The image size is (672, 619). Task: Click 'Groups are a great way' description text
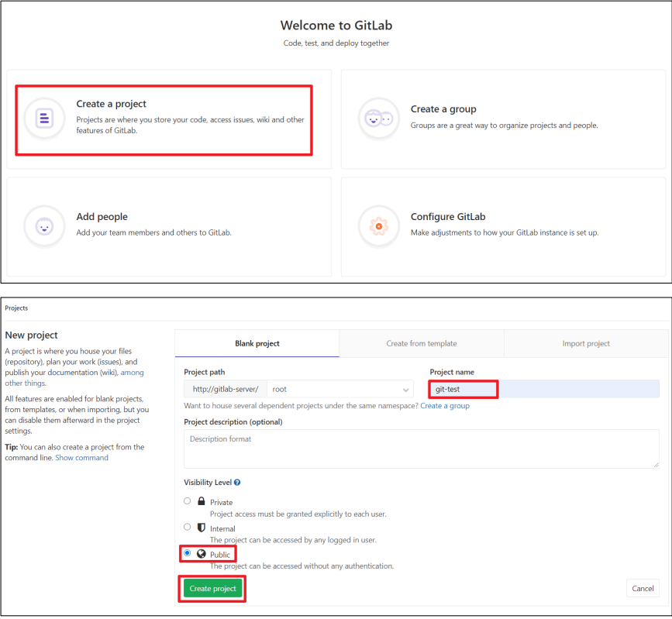[505, 125]
